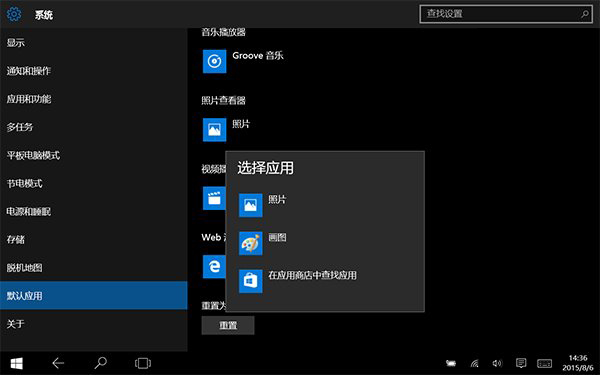Open the 关于 settings page
The height and width of the screenshot is (375, 600).
[x=94, y=324]
